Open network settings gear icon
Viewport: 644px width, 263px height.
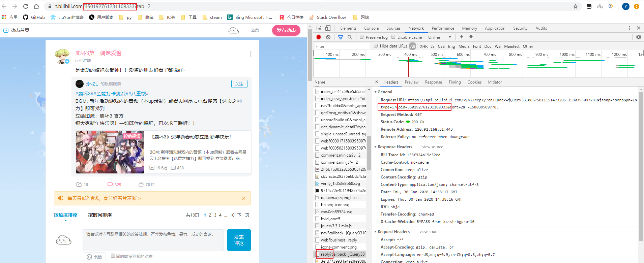[x=639, y=37]
